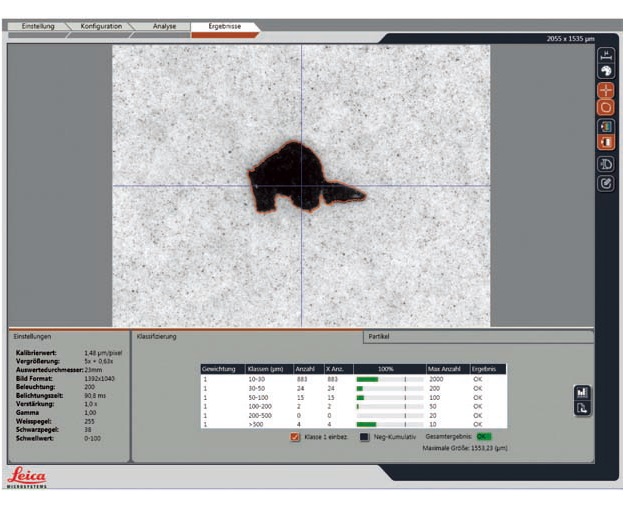This screenshot has height=507, width=624.
Task: Click the scale bar measurement icon
Action: 606,57
